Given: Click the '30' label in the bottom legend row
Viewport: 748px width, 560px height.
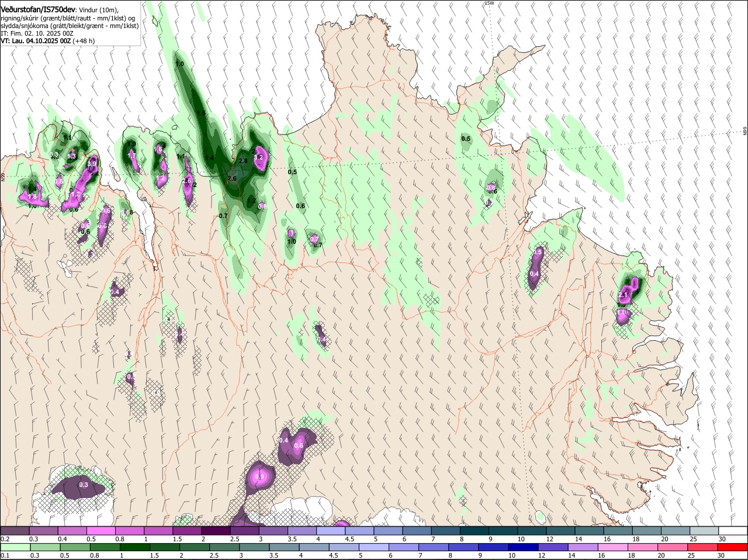Looking at the screenshot, I should tap(721, 555).
